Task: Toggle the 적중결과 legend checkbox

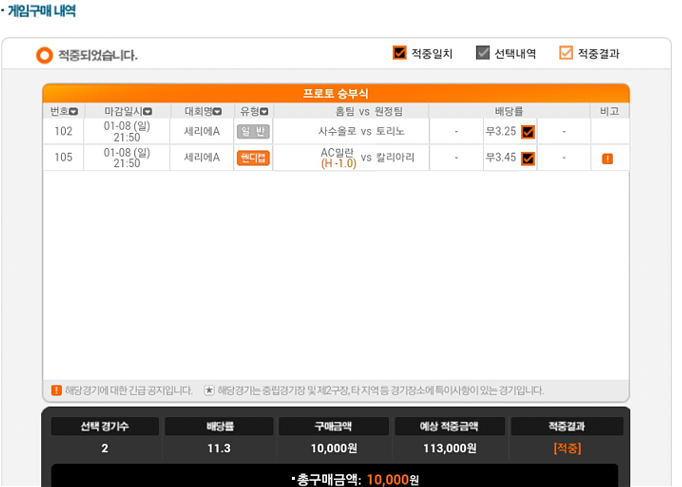Action: [566, 53]
